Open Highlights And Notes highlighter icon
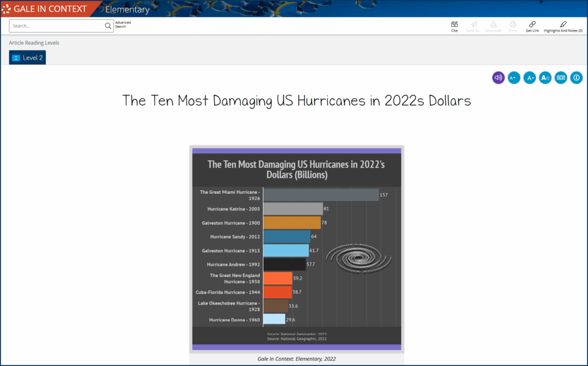 pyautogui.click(x=563, y=25)
